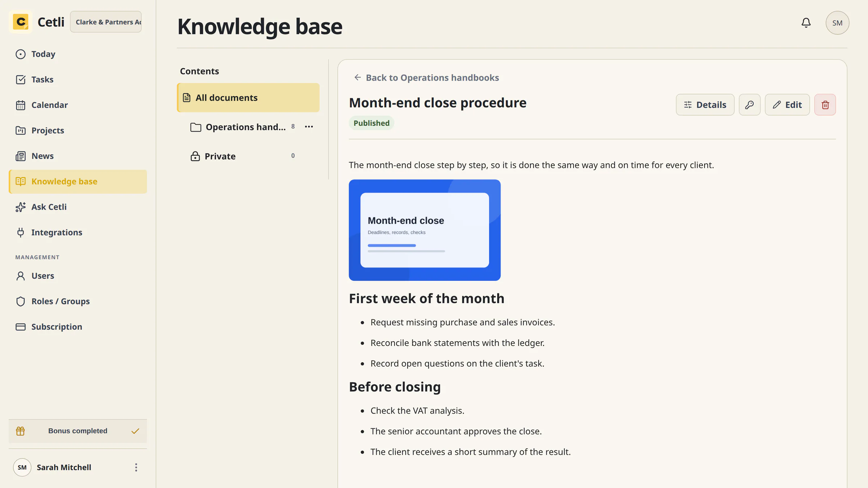
Task: Open the Month-end close cover image
Action: pos(425,230)
